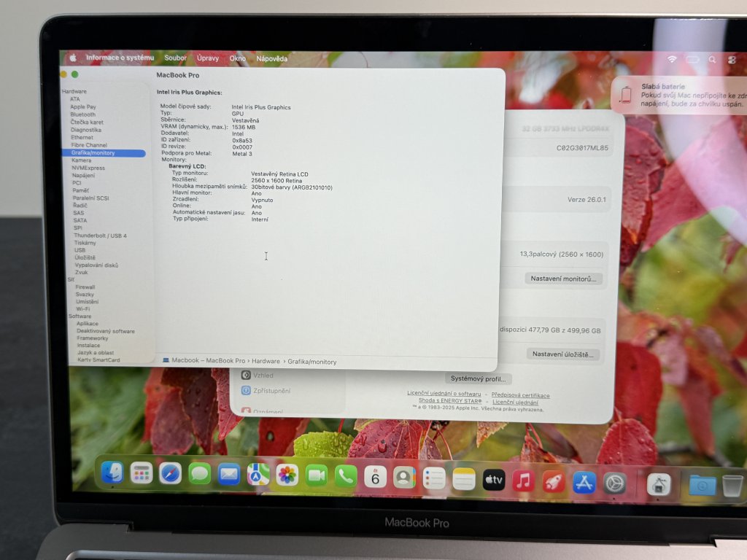Launch the Music app from Dock

[x=523, y=481]
